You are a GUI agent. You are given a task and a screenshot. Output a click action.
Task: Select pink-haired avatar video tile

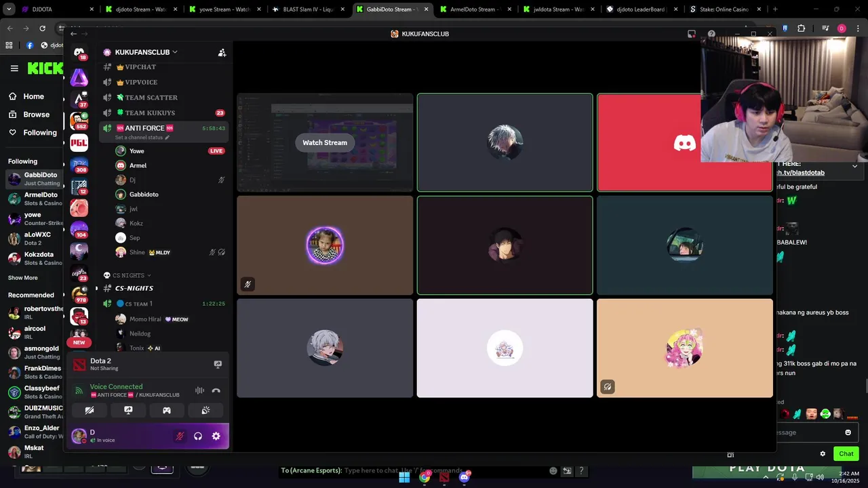click(x=685, y=348)
